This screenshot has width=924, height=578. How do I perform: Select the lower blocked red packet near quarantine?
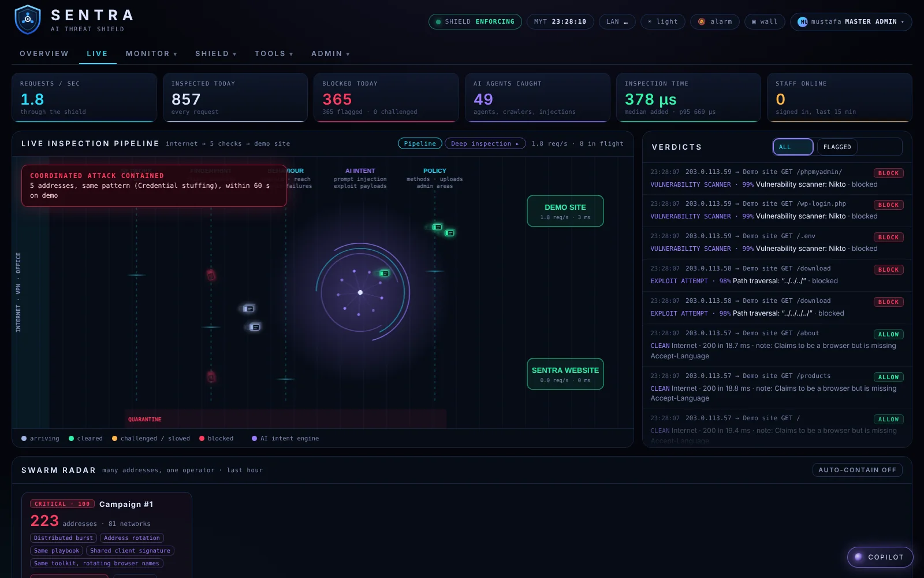pyautogui.click(x=211, y=377)
